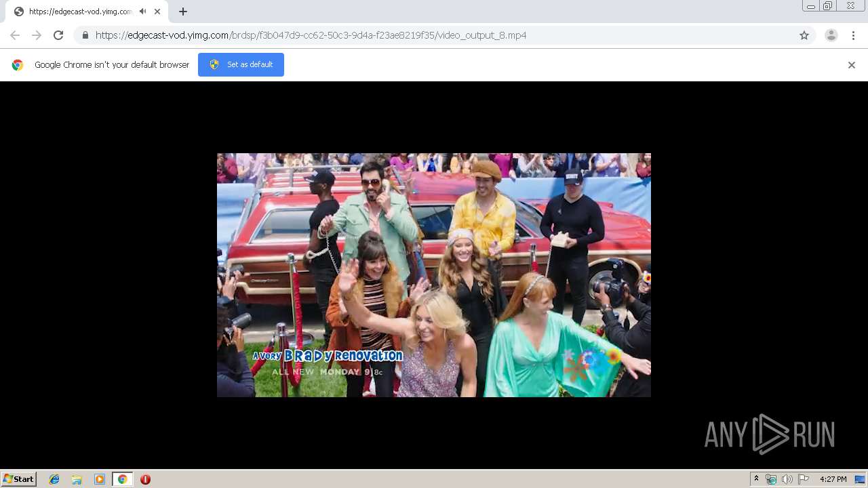
Task: Open the Chrome three-dot menu
Action: tap(853, 35)
